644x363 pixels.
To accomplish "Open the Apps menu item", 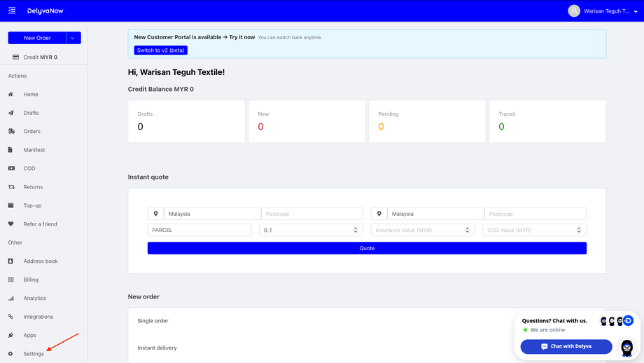I will pyautogui.click(x=29, y=335).
